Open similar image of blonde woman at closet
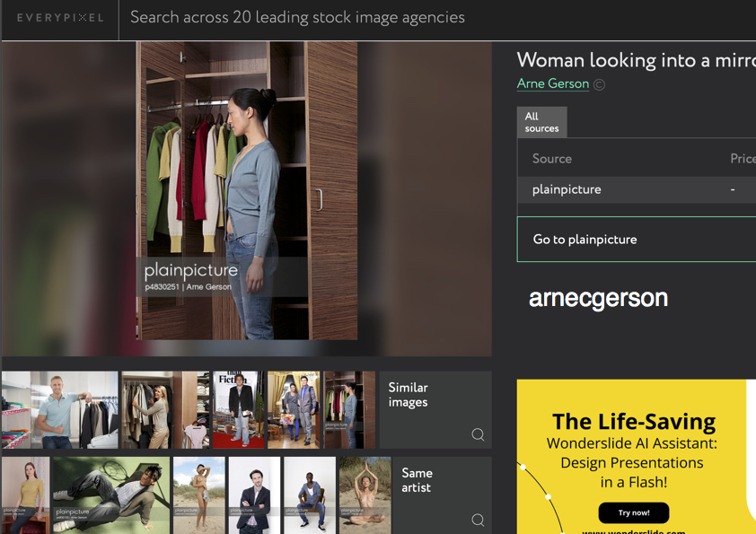The height and width of the screenshot is (534, 756). pos(166,409)
